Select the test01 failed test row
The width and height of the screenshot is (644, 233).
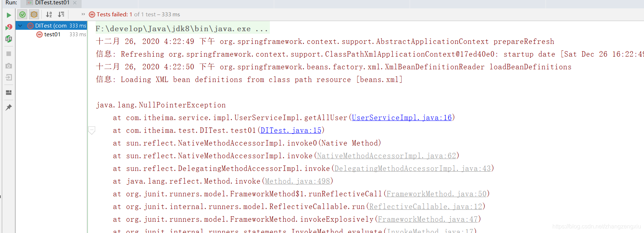[51, 34]
